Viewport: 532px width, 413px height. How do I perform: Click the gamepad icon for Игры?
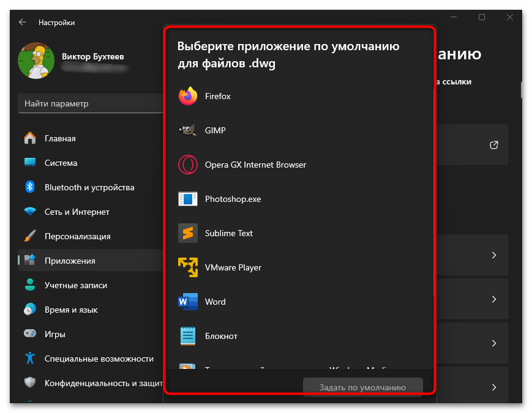30,333
